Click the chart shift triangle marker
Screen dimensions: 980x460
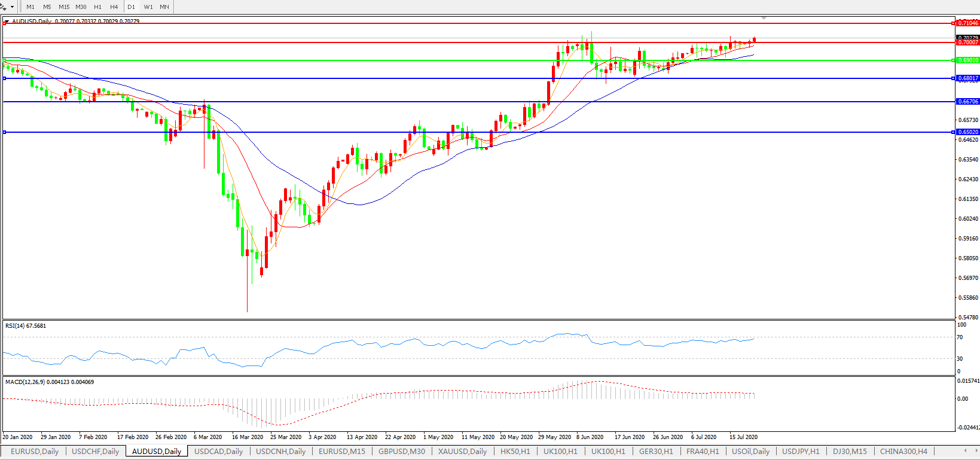[764, 18]
